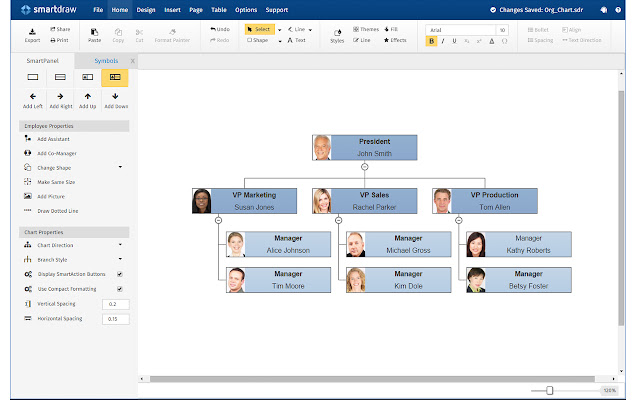Collapse the President node's branch
Viewport: 640px width, 400px height.
364,167
